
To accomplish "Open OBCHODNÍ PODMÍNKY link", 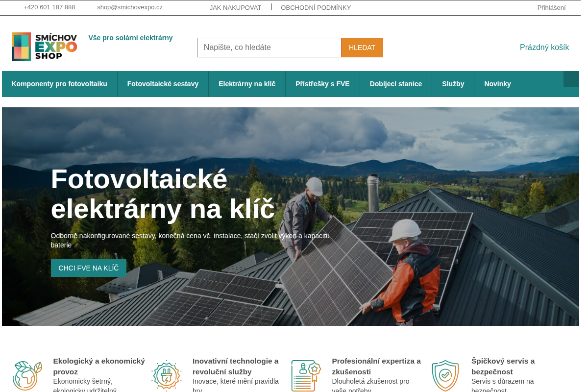I will coord(316,7).
